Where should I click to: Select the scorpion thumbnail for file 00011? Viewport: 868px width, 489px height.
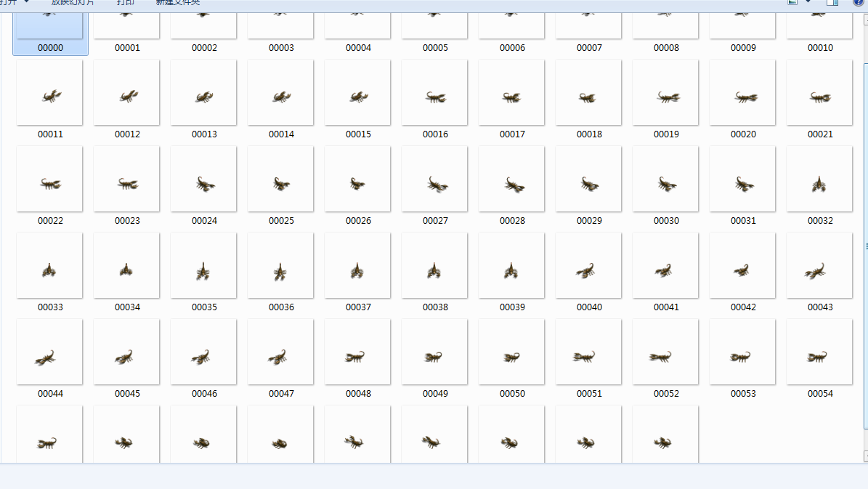point(50,92)
